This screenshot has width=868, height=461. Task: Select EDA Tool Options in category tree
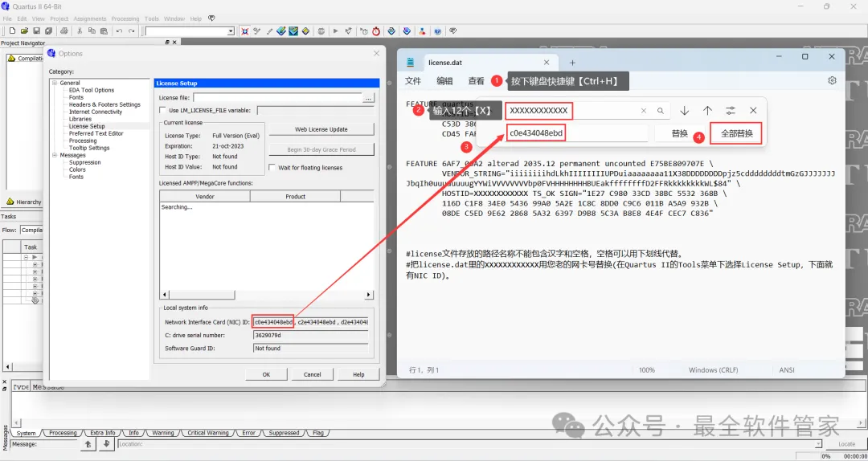pyautogui.click(x=92, y=90)
